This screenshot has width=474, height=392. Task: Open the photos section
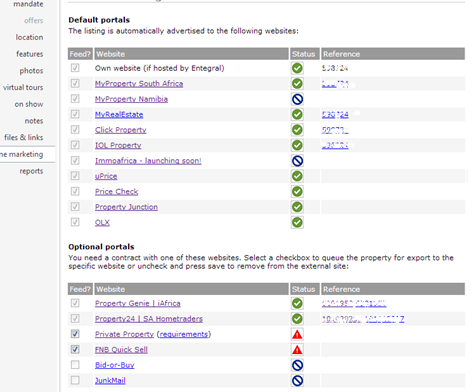pyautogui.click(x=31, y=71)
